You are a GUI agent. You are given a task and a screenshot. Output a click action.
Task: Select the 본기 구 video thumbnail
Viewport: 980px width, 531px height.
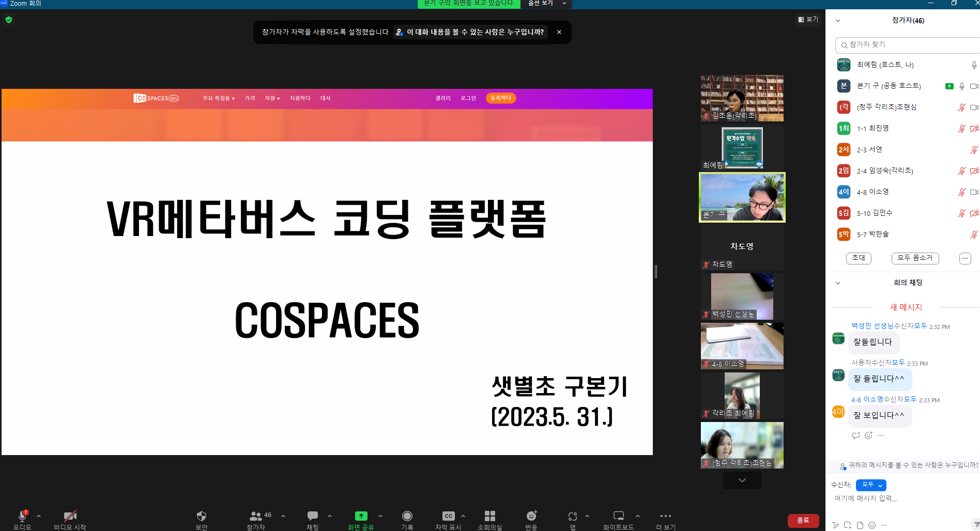click(742, 197)
